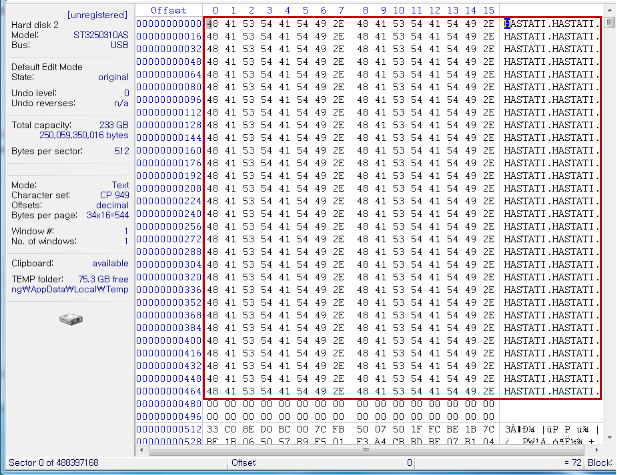Screen dimensions: 617x475
Task: Click the AppData Local Temp path text
Action: pos(70,290)
